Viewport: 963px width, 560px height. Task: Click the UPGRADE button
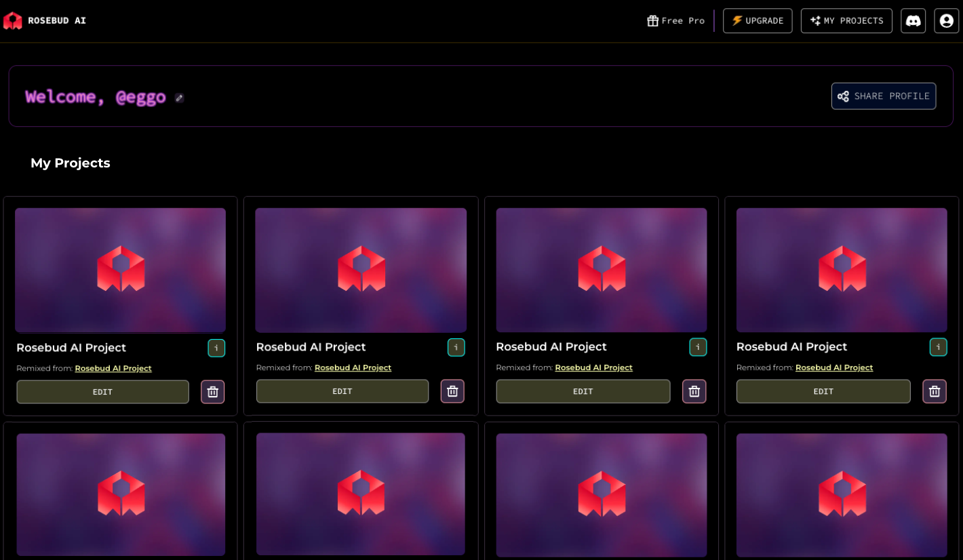click(758, 20)
